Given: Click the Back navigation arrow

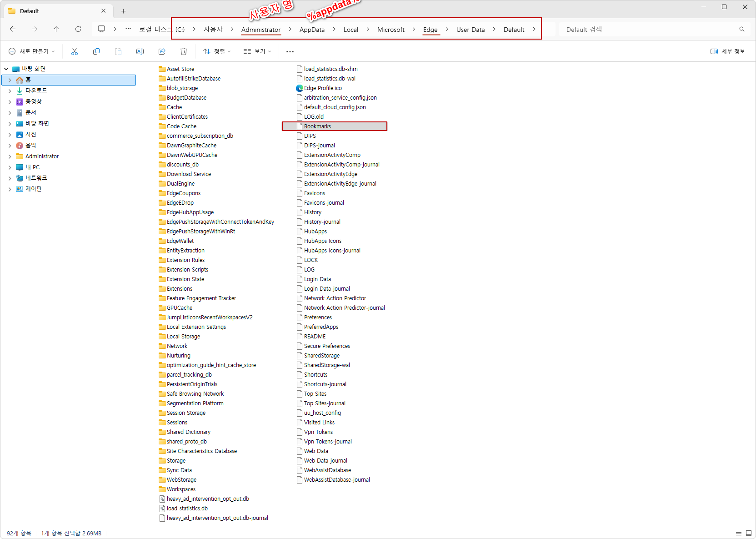Looking at the screenshot, I should (x=13, y=29).
